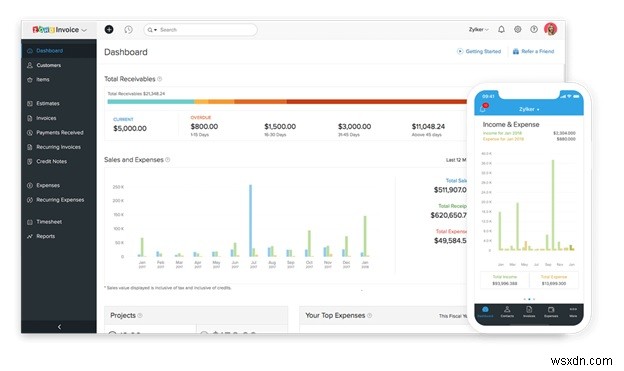Click the current $5,000.00 receivables amount
624x371 pixels.
130,129
